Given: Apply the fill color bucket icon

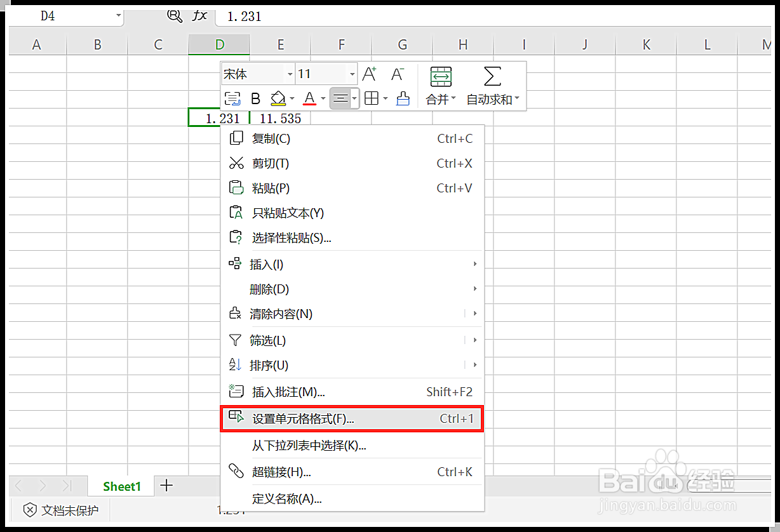Looking at the screenshot, I should click(278, 98).
